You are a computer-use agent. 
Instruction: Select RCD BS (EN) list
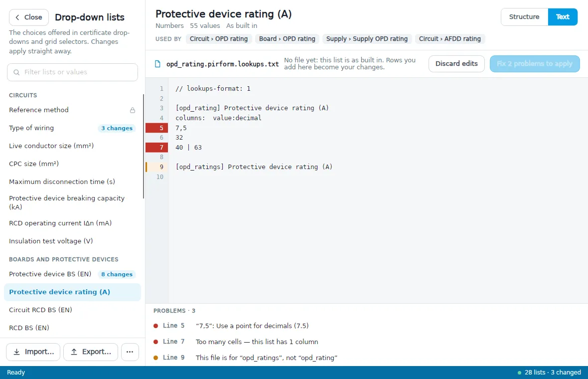[72, 328]
